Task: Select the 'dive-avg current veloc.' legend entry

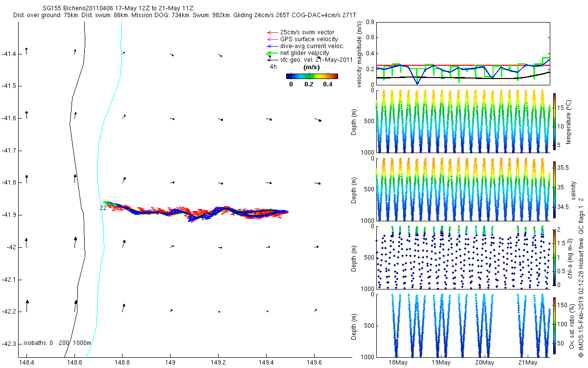Action: (x=312, y=46)
